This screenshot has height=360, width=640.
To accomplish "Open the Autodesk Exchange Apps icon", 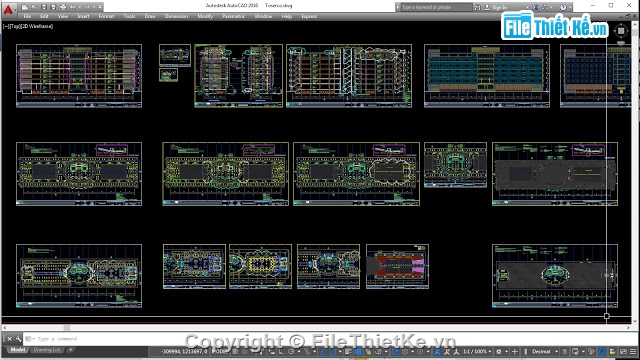I will 535,7.
